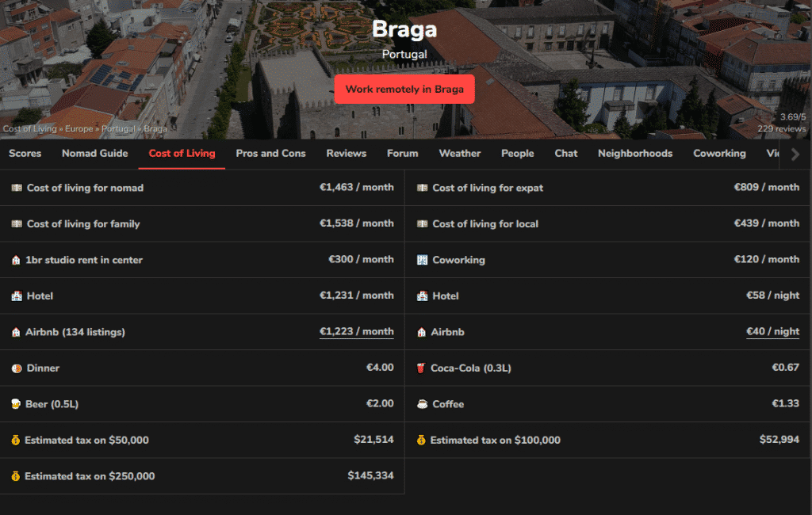Open the Pros and Cons tab
812x515 pixels.
[270, 153]
